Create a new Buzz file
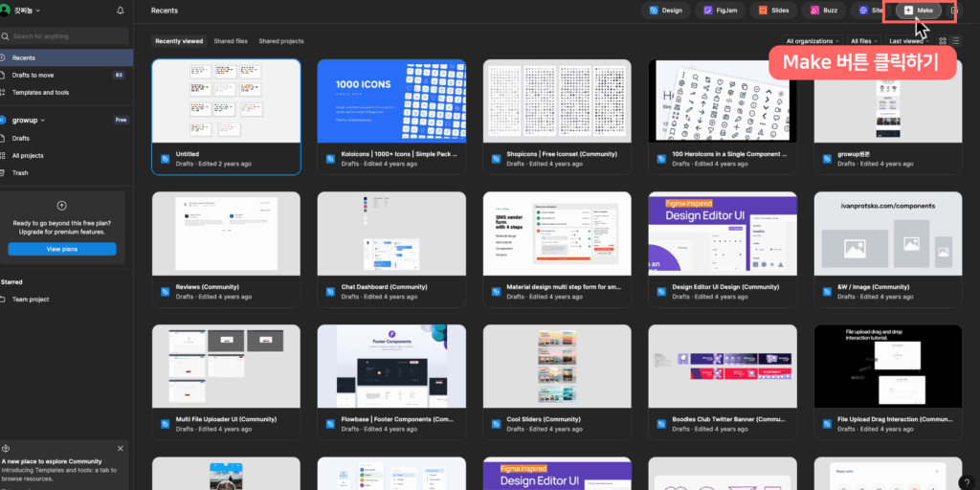 824,11
